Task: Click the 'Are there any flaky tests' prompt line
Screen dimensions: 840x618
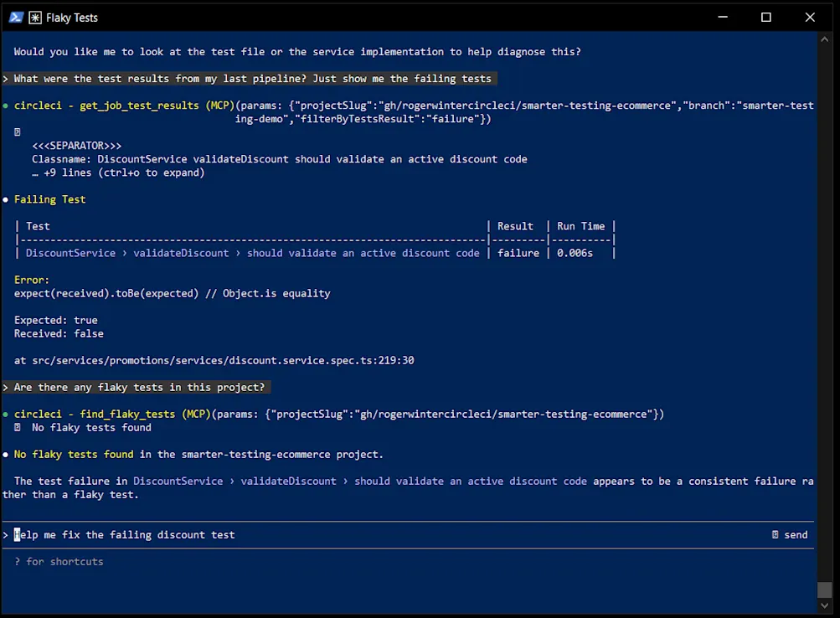Action: coord(136,387)
